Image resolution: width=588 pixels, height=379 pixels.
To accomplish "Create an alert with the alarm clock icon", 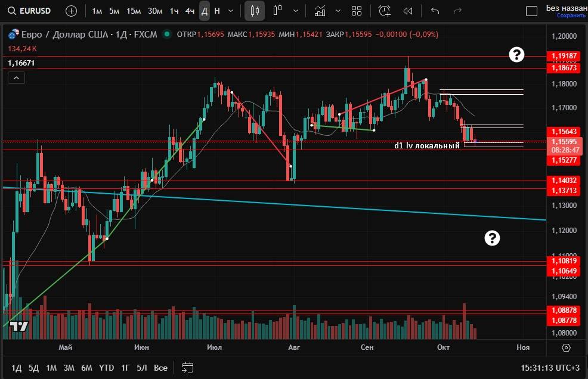I will [385, 11].
